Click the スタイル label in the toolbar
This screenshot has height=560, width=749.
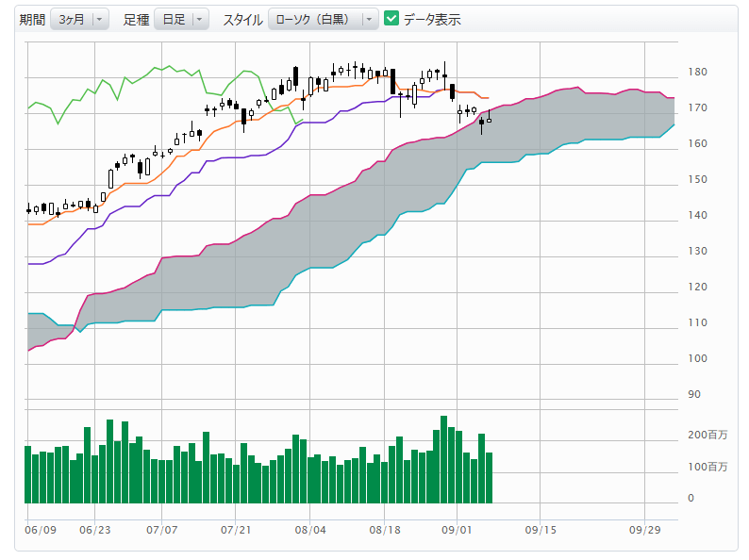click(242, 20)
